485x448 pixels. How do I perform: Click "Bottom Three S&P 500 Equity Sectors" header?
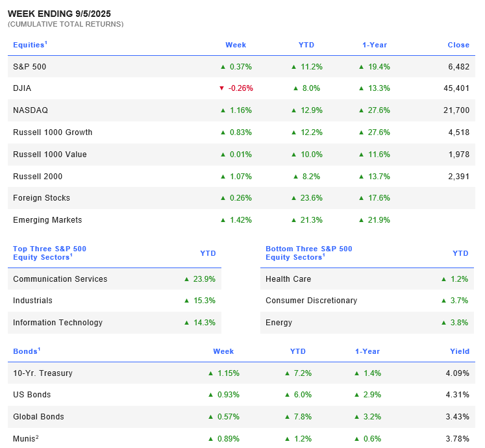pyautogui.click(x=308, y=253)
